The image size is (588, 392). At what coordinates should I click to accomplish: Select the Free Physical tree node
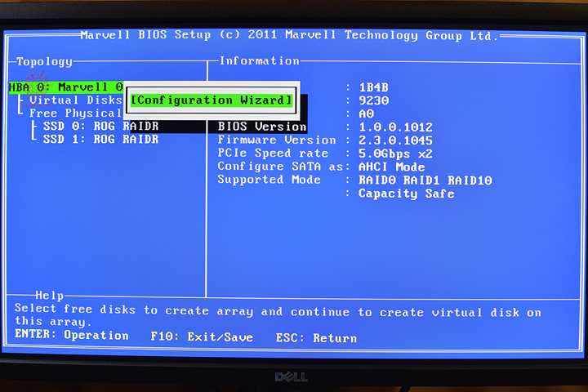(75, 114)
